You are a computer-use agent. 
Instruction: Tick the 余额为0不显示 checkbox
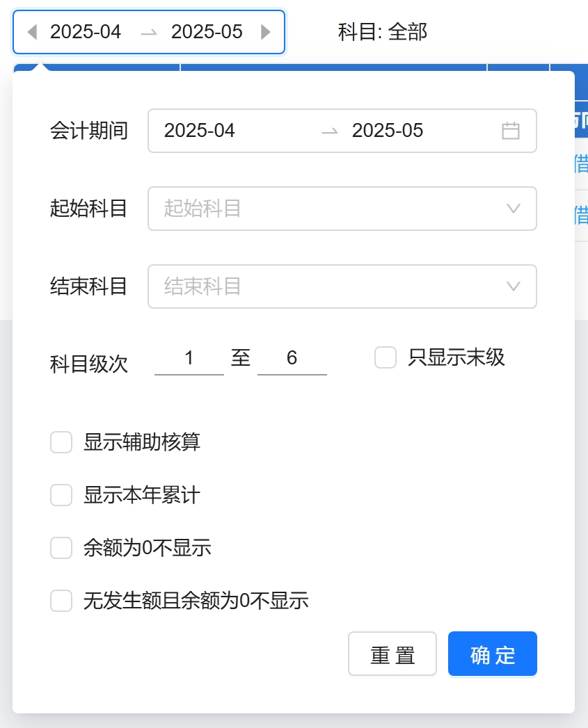click(x=61, y=548)
